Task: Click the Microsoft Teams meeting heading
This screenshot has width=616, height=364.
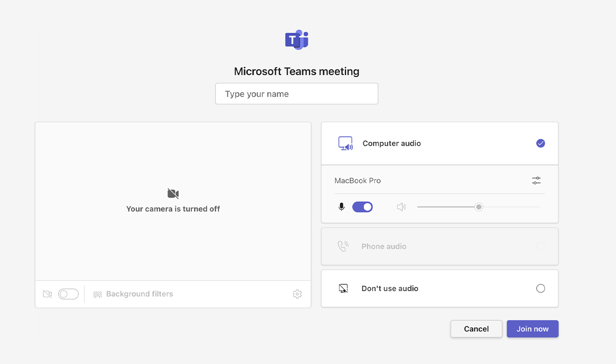Action: coord(296,71)
